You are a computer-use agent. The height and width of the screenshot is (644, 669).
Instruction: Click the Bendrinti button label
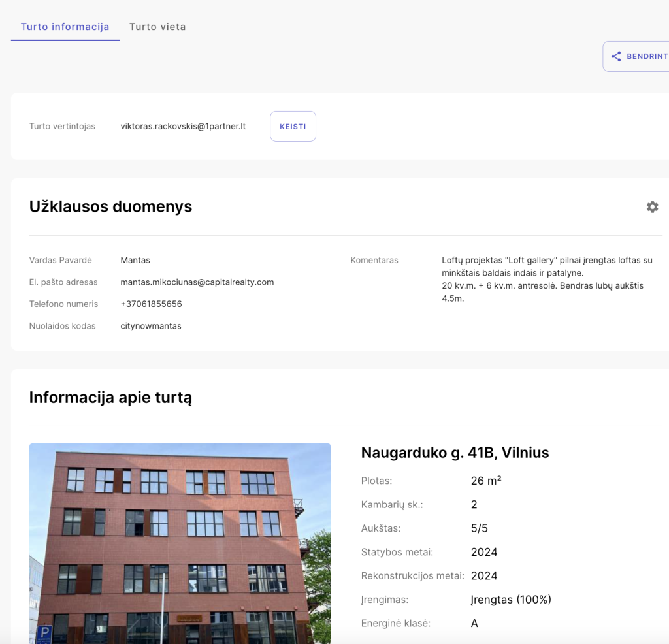647,57
